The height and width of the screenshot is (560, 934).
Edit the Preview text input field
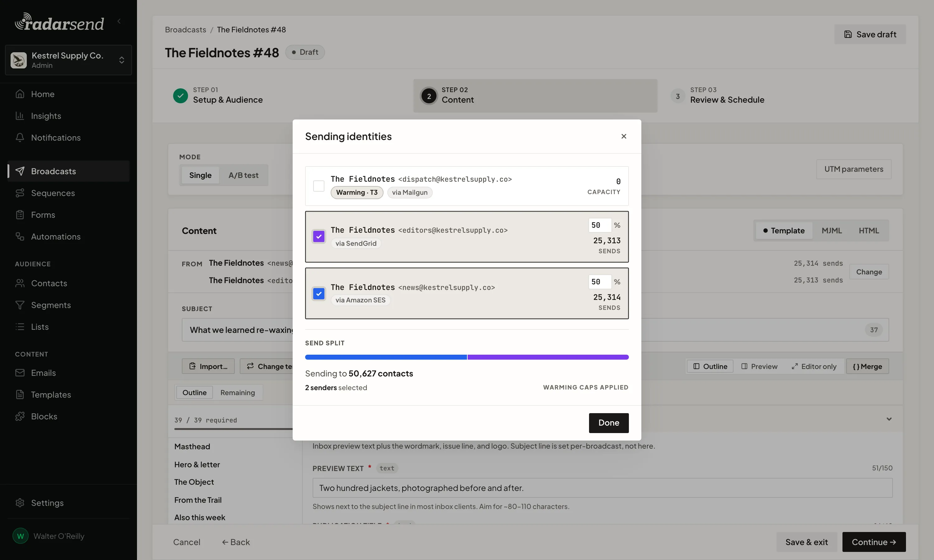(x=602, y=488)
